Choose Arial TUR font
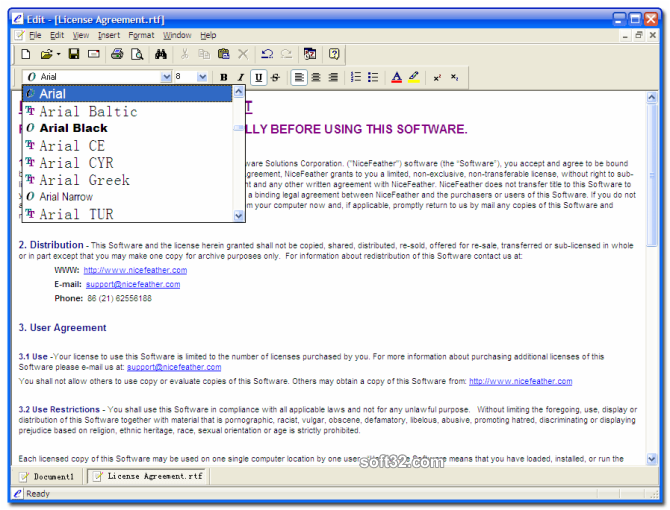The width and height of the screenshot is (670, 510). (127, 214)
